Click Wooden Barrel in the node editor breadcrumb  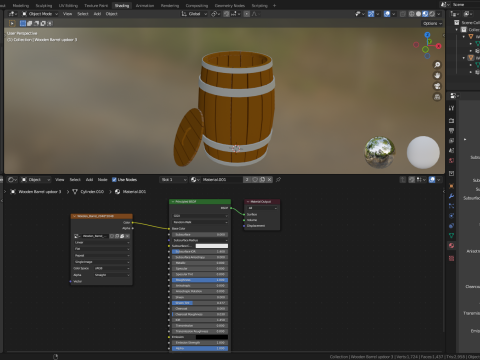pos(40,192)
